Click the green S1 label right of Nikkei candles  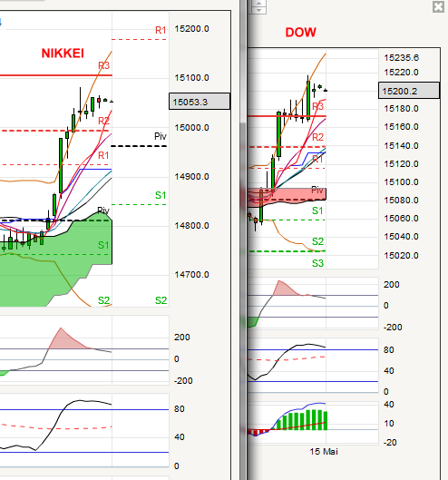[x=161, y=195]
